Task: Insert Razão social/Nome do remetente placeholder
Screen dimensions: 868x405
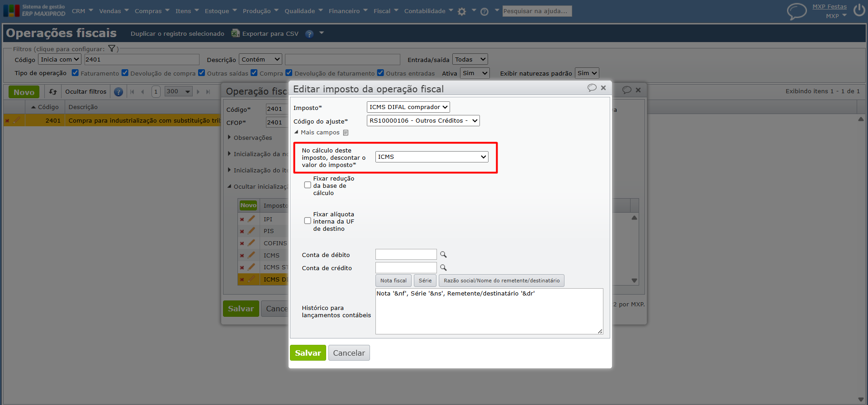Action: (502, 281)
